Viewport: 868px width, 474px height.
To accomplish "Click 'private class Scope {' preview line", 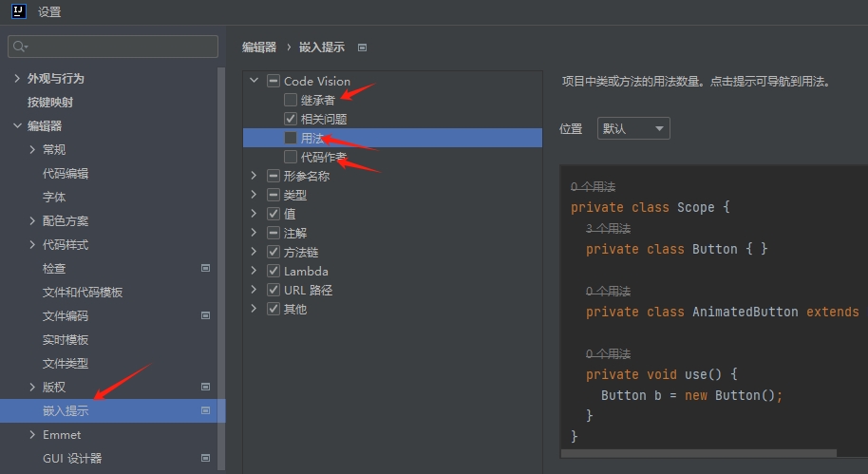I will 651,208.
